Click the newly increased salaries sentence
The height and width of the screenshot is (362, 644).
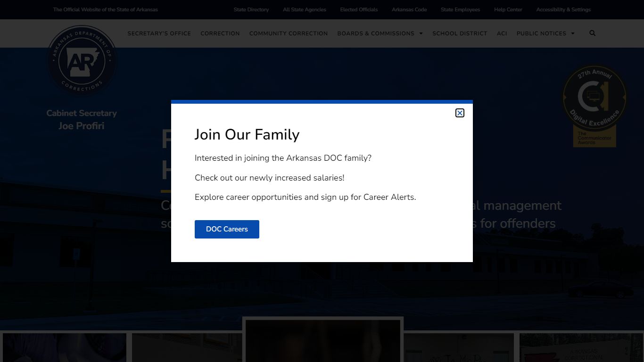(x=270, y=178)
